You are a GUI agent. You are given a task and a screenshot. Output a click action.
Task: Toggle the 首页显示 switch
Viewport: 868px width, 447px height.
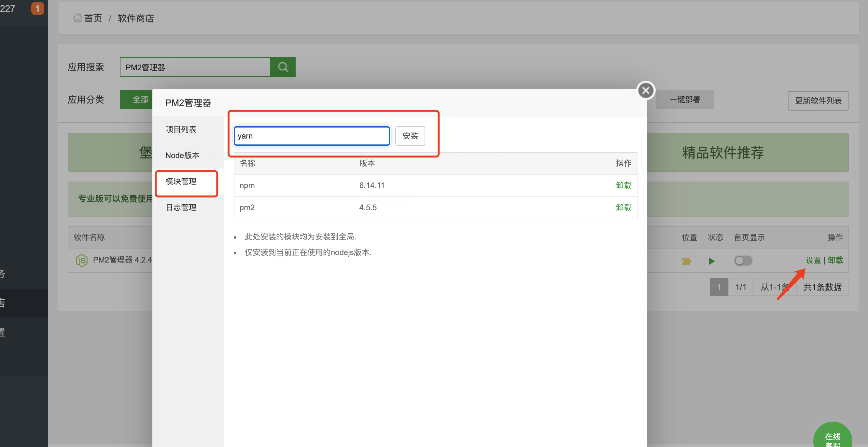(x=743, y=261)
